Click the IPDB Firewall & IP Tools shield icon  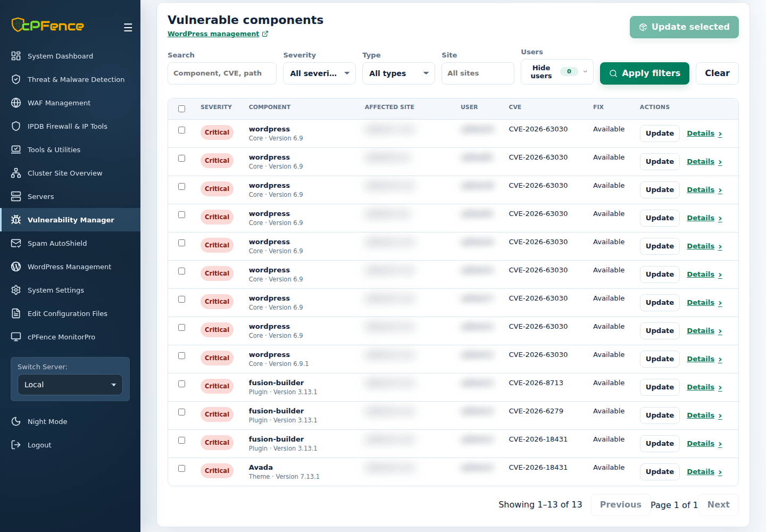click(16, 126)
